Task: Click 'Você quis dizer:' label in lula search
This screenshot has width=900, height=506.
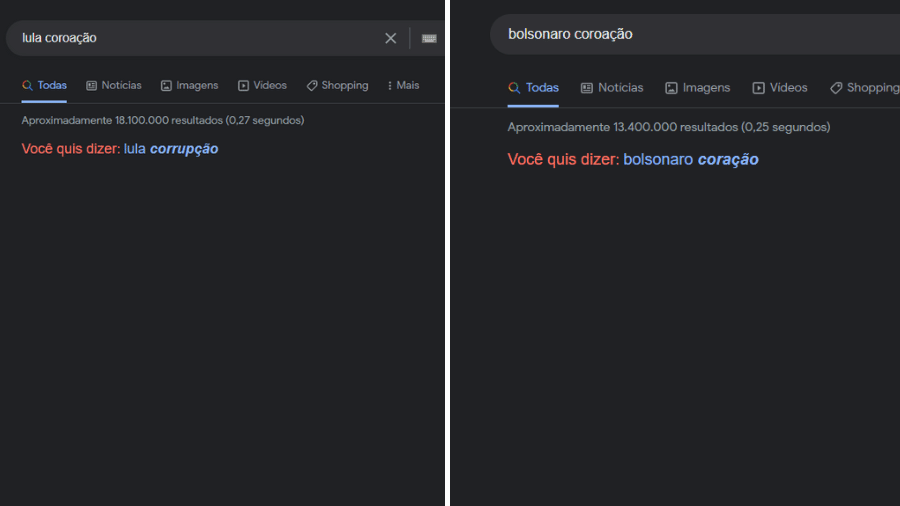Action: [x=71, y=149]
